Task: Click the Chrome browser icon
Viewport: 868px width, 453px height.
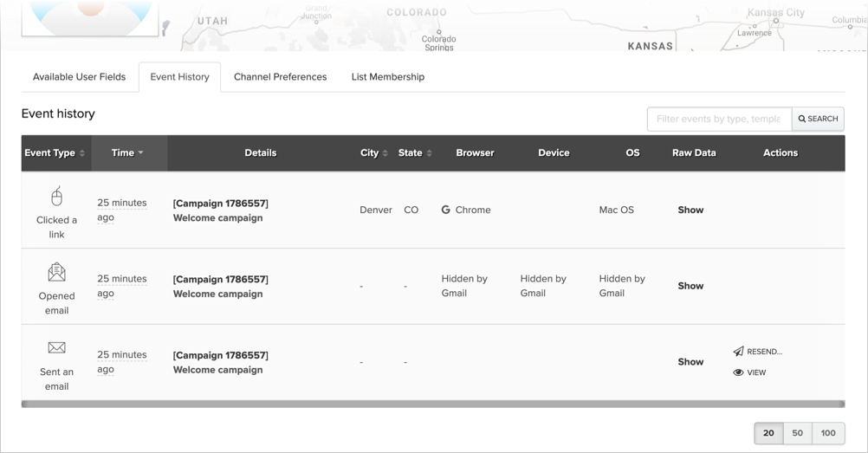Action: (446, 210)
